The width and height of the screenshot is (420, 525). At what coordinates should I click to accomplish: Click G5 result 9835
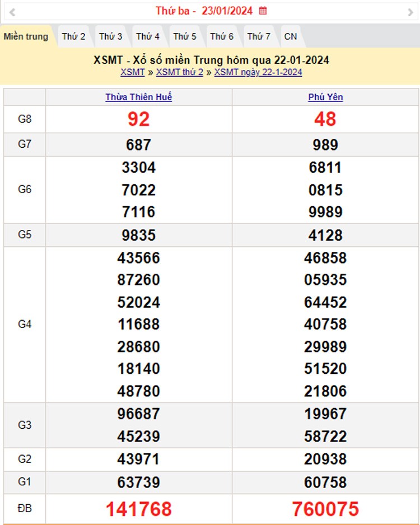click(139, 236)
